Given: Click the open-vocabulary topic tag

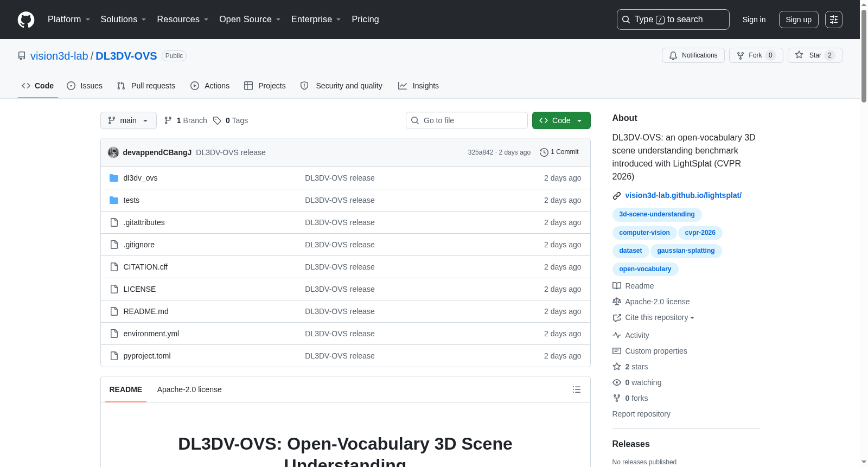Looking at the screenshot, I should pyautogui.click(x=645, y=269).
